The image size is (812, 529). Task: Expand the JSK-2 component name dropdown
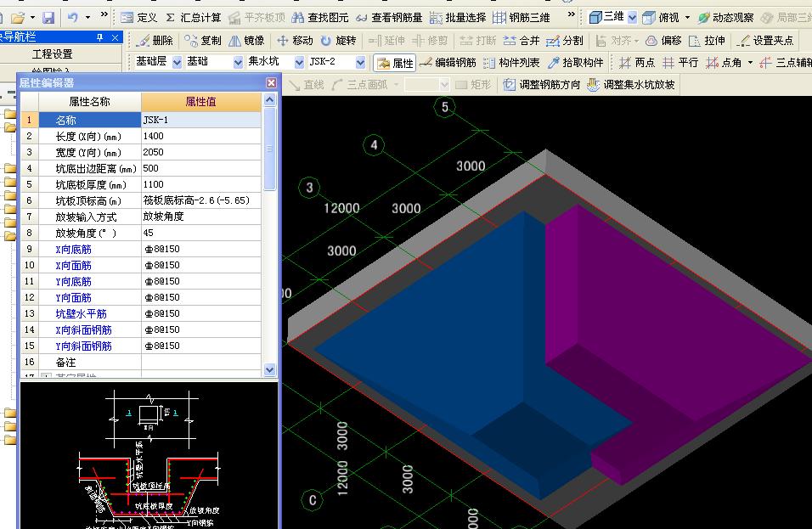point(360,62)
